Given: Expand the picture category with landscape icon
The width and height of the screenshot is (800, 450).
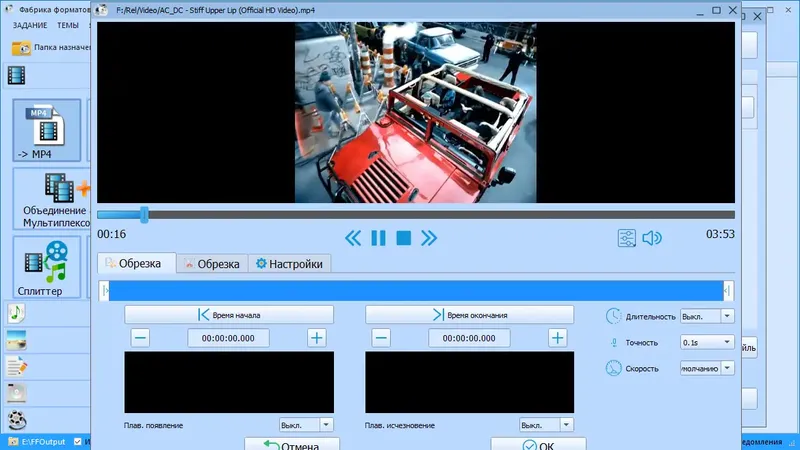Looking at the screenshot, I should tap(16, 340).
